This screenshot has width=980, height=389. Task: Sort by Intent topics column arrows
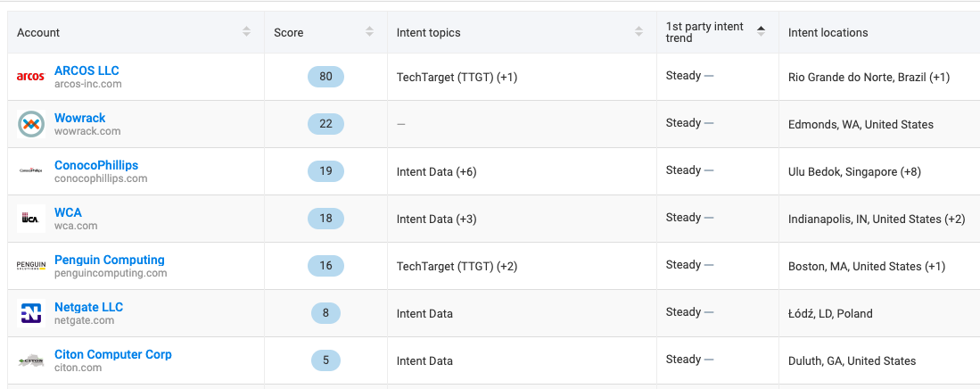coord(638,32)
